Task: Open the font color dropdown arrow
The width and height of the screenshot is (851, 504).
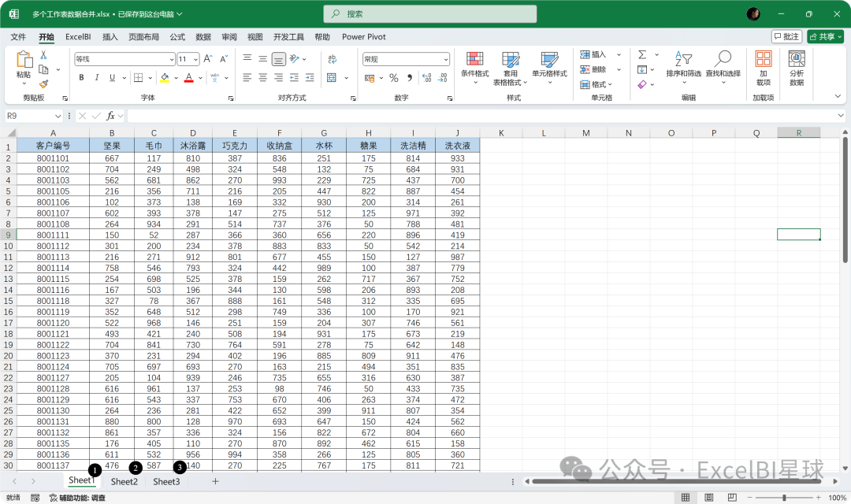Action: coord(200,78)
